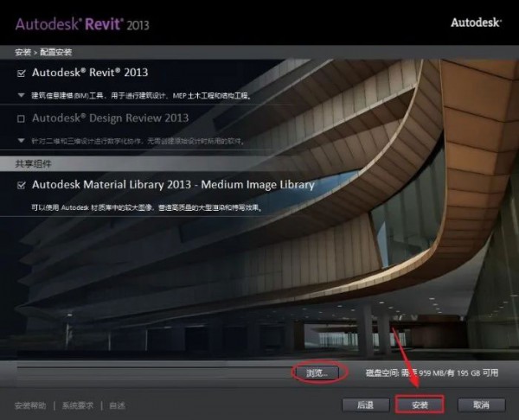Click the 安装 install button
Viewport: 519px width, 420px height.
420,404
